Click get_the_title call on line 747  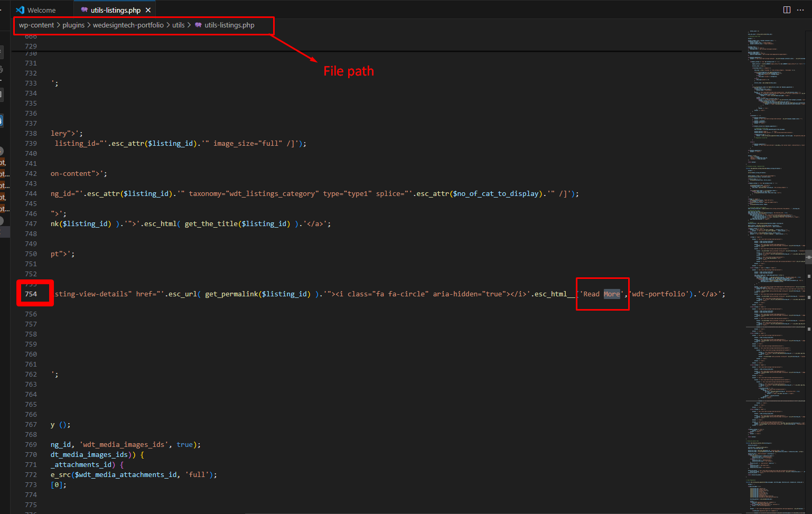click(211, 223)
